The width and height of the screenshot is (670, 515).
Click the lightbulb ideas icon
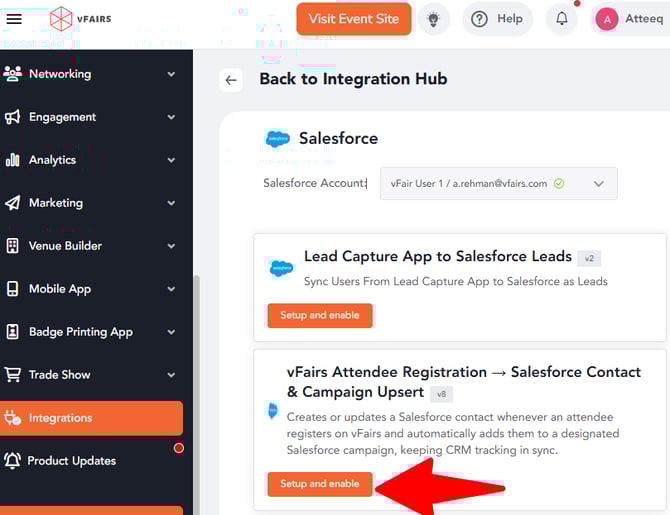[x=433, y=19]
